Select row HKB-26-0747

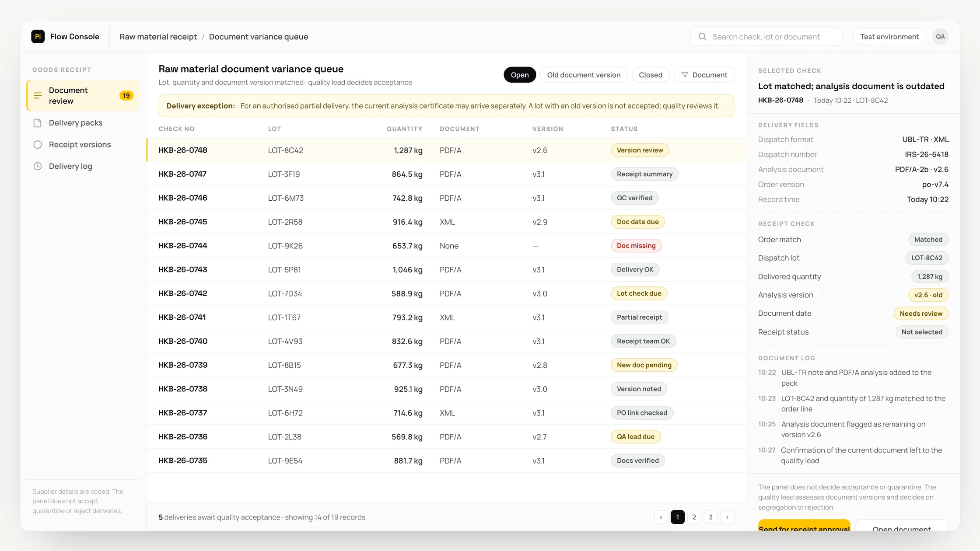(446, 174)
